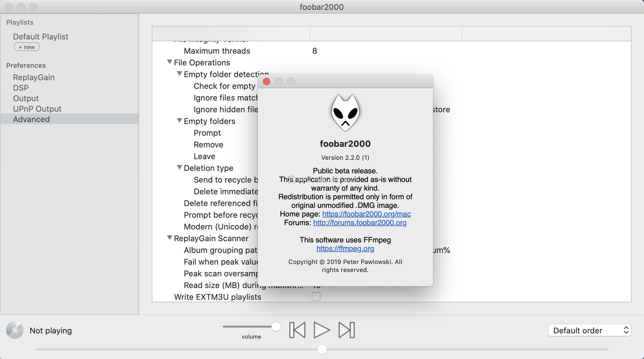Click the foobar2000 alien logo in the About dialog
This screenshot has height=359, width=644.
coord(345,113)
